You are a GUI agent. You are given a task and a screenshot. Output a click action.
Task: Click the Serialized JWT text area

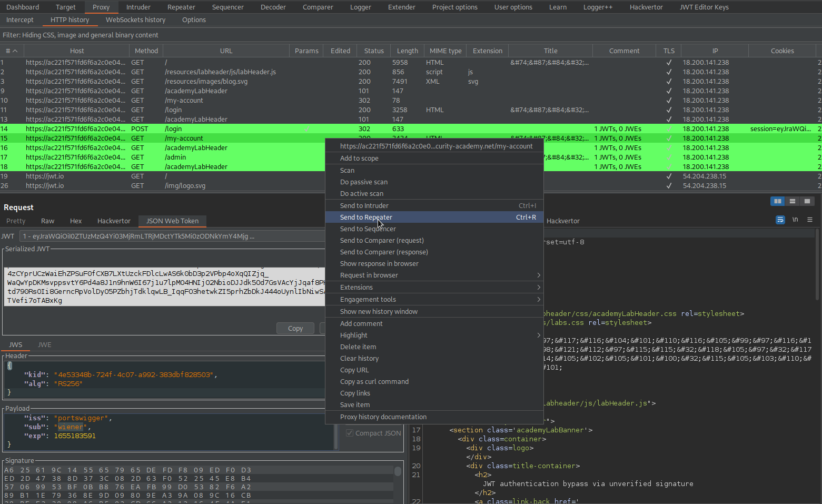pos(164,287)
